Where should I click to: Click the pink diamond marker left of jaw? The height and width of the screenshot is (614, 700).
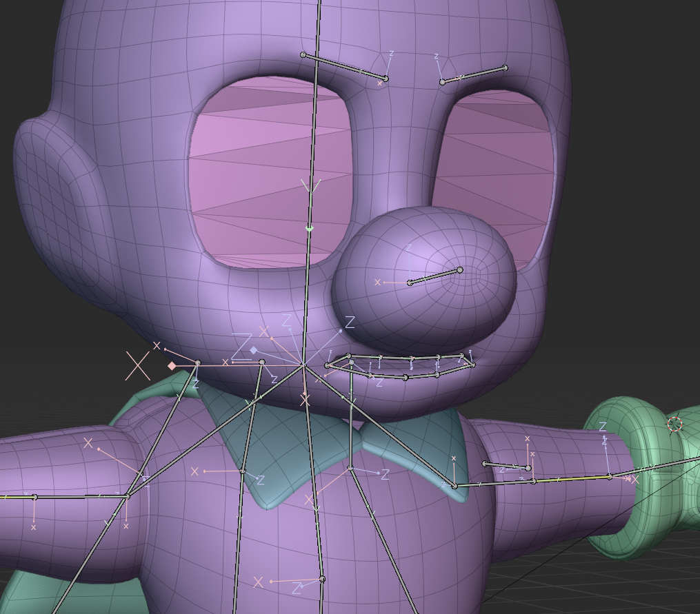tap(172, 366)
